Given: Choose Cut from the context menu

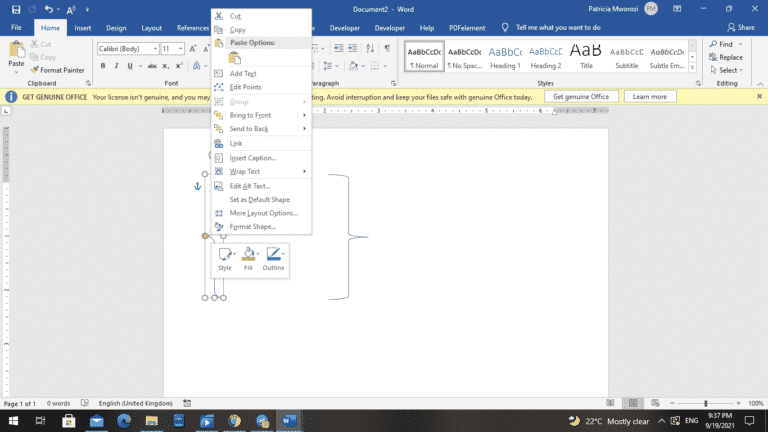Looking at the screenshot, I should (261, 16).
